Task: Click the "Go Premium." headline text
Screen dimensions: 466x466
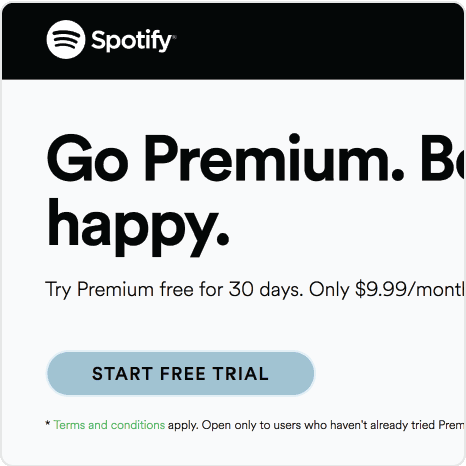Action: [225, 158]
